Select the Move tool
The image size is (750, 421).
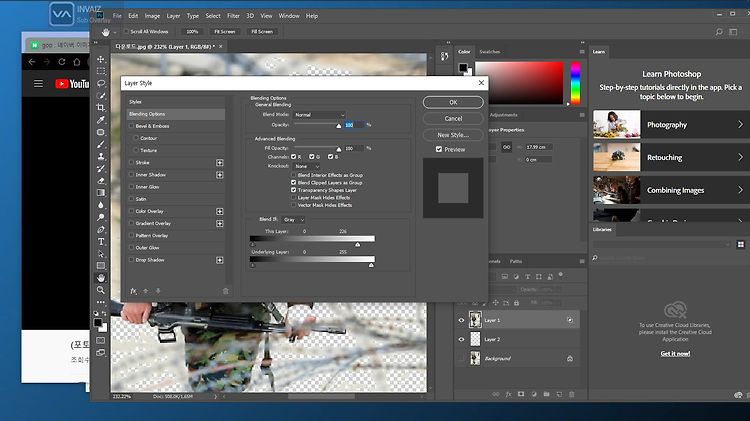(100, 59)
